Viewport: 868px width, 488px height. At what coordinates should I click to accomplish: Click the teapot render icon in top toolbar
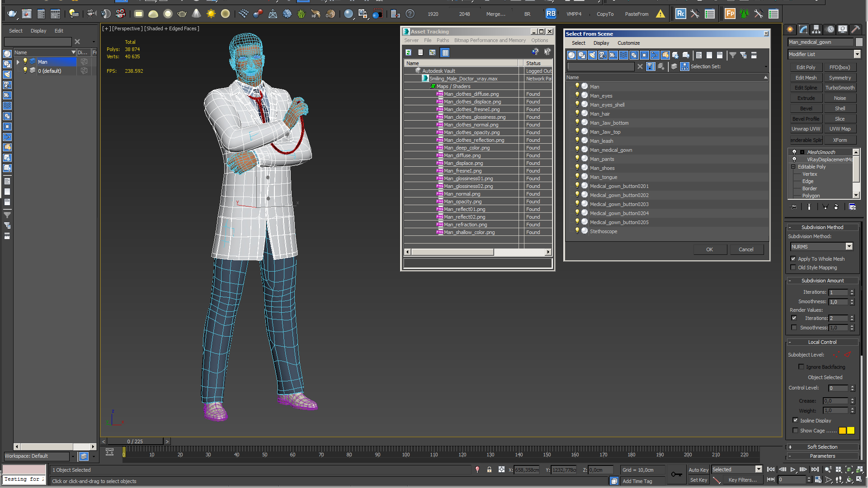[x=12, y=14]
